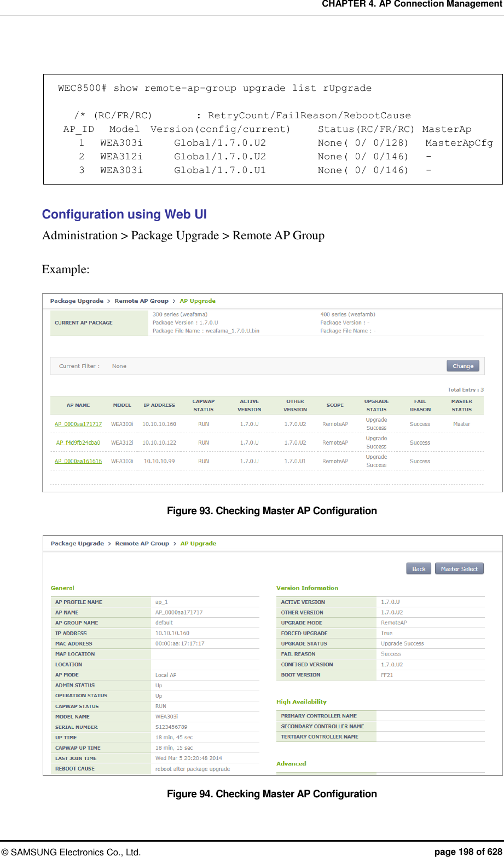This screenshot has height=857, width=504.
Task: Sort by the MODEL column header
Action: pos(122,405)
